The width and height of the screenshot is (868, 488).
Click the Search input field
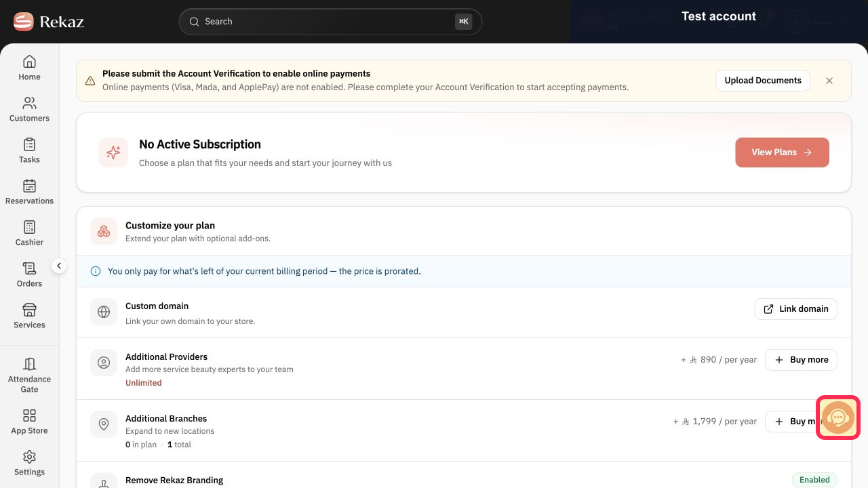[330, 22]
